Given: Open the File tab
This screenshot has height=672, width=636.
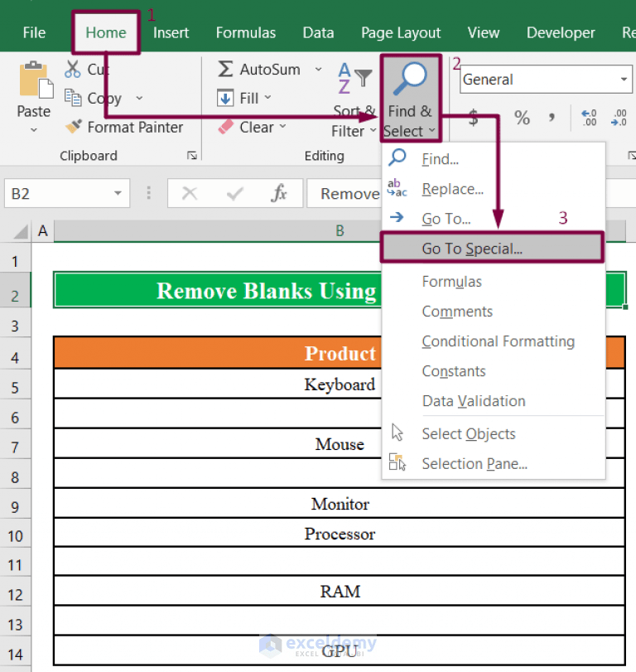Looking at the screenshot, I should [x=34, y=32].
